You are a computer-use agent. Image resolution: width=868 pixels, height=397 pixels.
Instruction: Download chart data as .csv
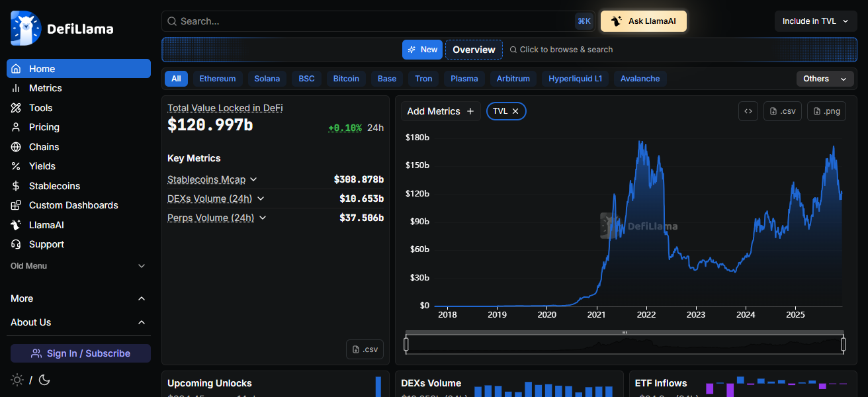point(782,111)
